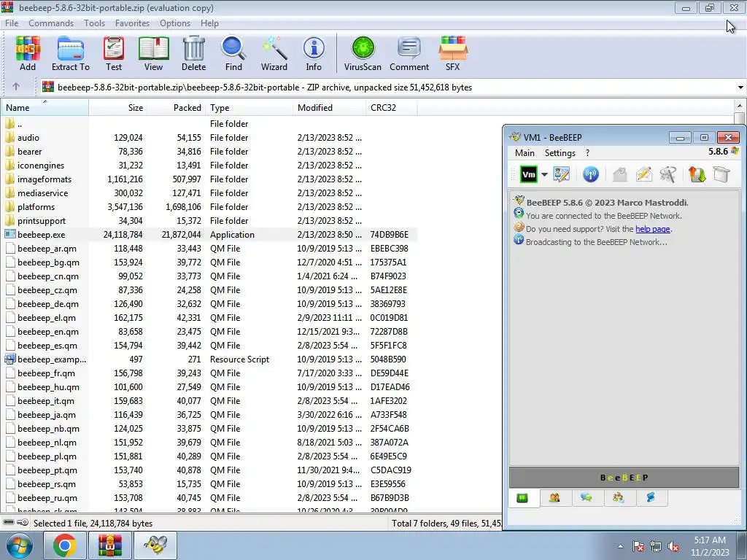747x560 pixels.
Task: Click the taskbar clock showing 5:17 AM
Action: (710, 545)
